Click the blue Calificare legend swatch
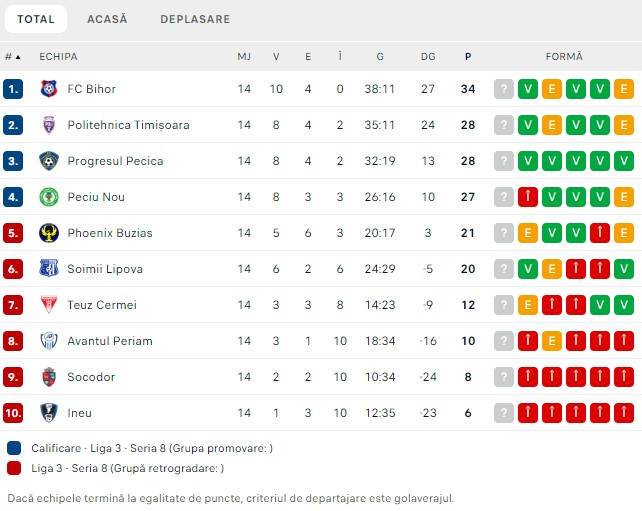 click(14, 448)
